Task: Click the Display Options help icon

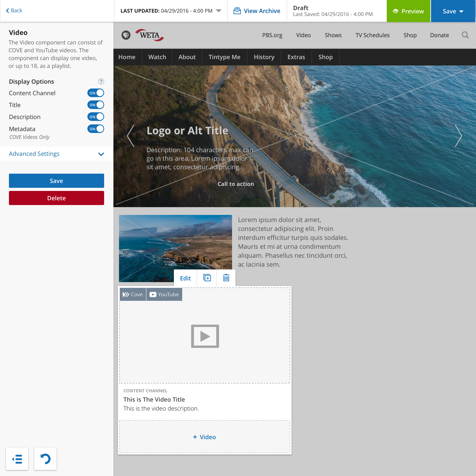Action: pos(101,81)
